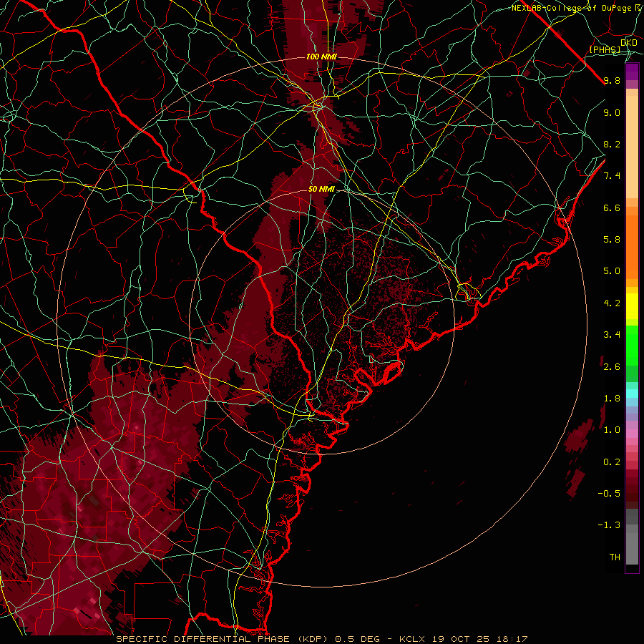Pick the yellow band on the color bar

[632, 306]
